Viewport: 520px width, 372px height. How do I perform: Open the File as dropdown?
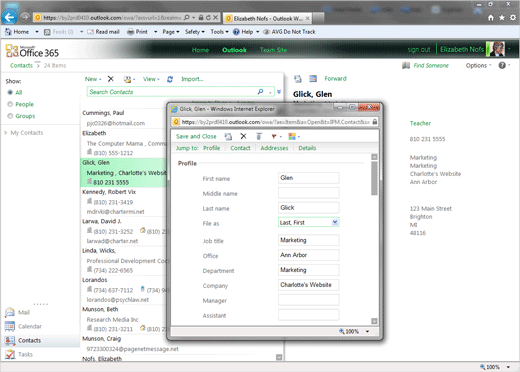click(335, 222)
